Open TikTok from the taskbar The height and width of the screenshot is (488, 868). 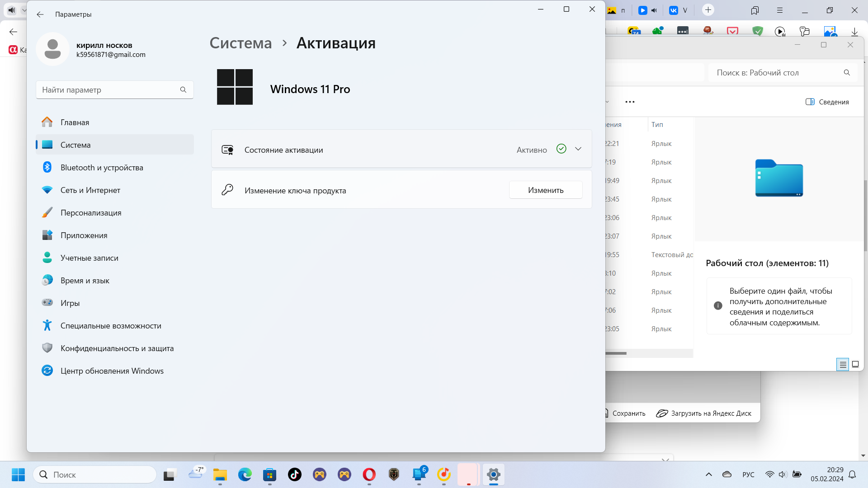295,474
